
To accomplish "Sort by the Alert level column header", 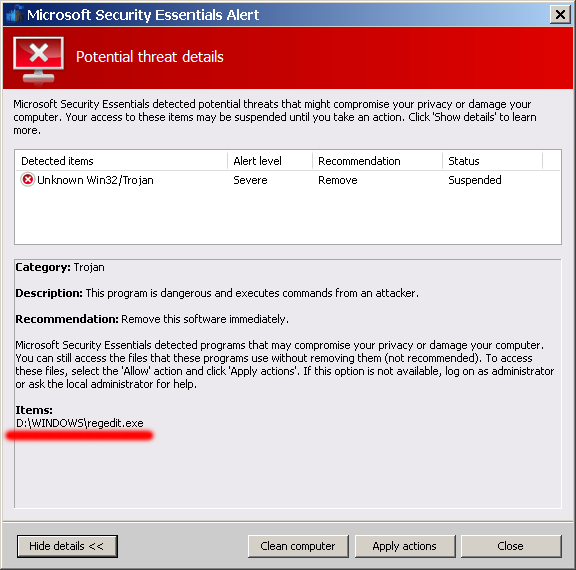I will pos(270,161).
